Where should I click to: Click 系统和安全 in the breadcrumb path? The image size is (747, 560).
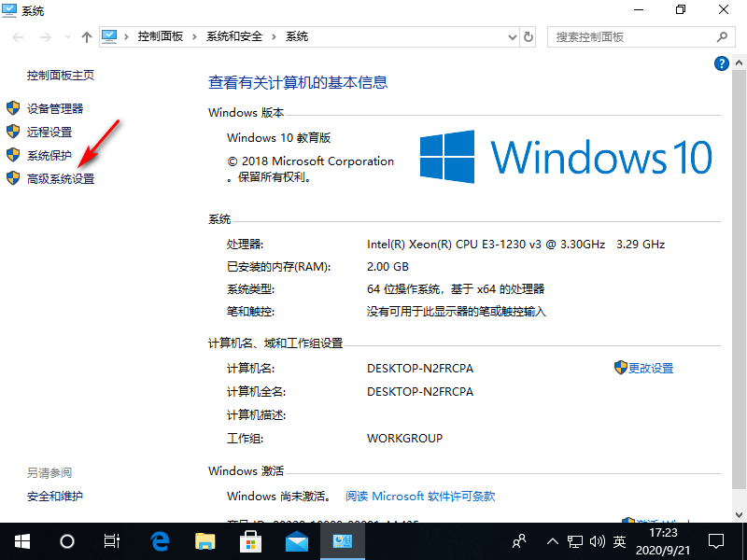pos(233,37)
